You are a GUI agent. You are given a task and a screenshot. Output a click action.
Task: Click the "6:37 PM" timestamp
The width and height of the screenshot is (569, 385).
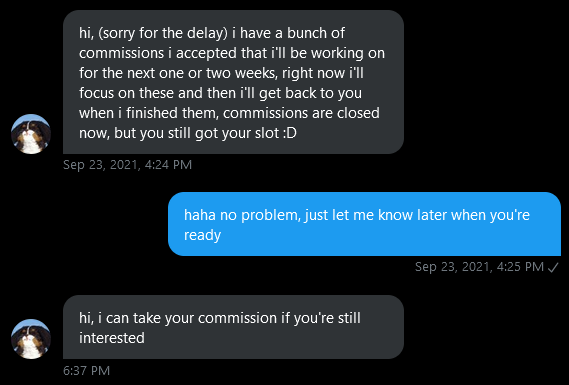click(x=86, y=370)
